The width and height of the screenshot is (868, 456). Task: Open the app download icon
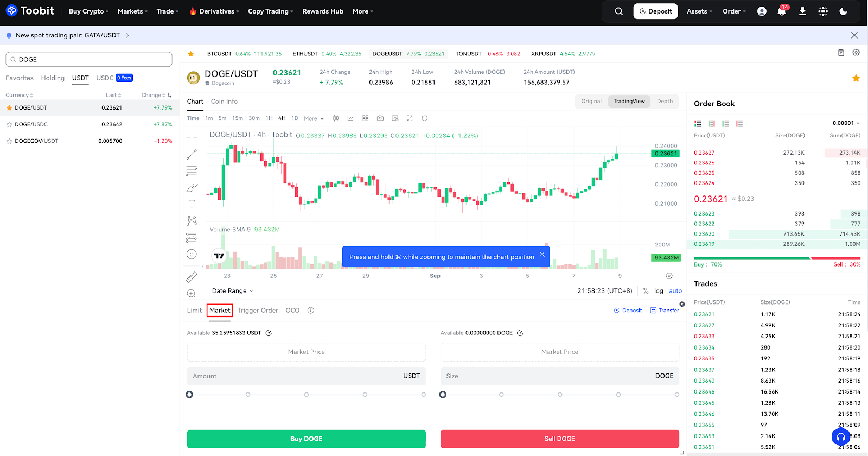(802, 11)
